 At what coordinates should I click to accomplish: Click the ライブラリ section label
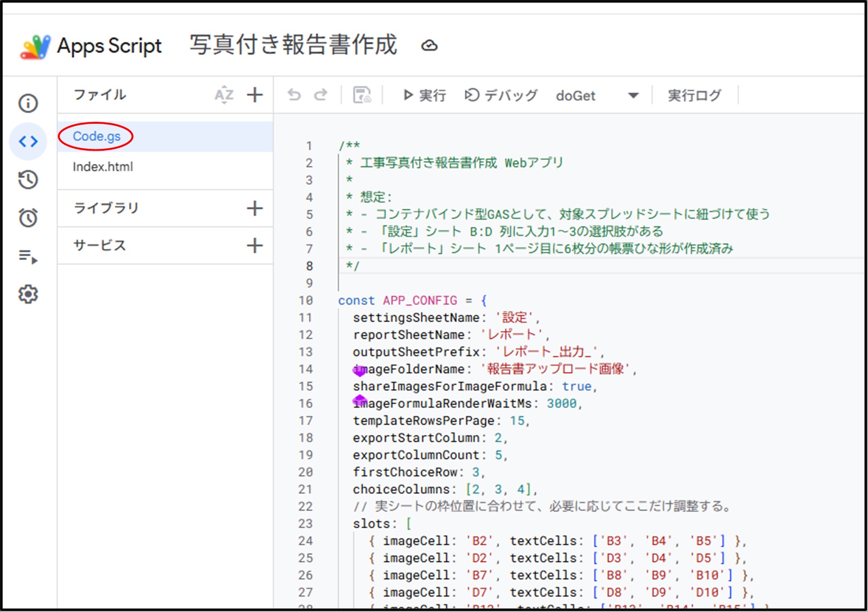coord(106,208)
